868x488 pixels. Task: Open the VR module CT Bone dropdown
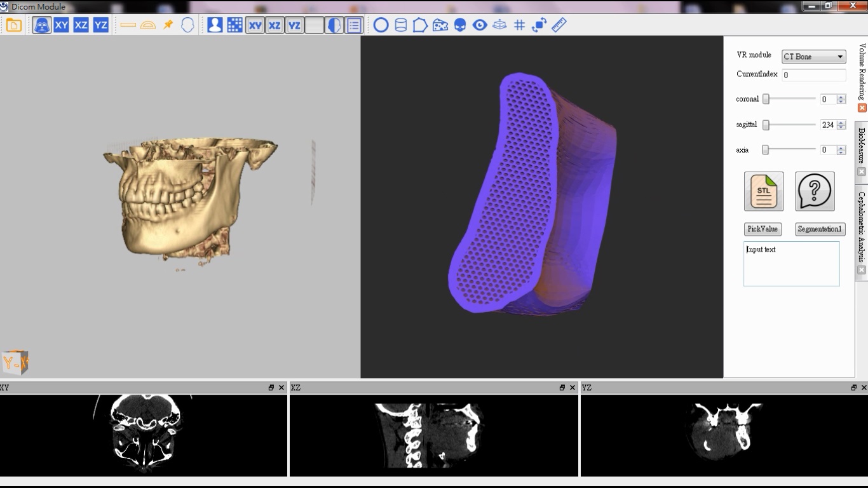click(x=813, y=57)
